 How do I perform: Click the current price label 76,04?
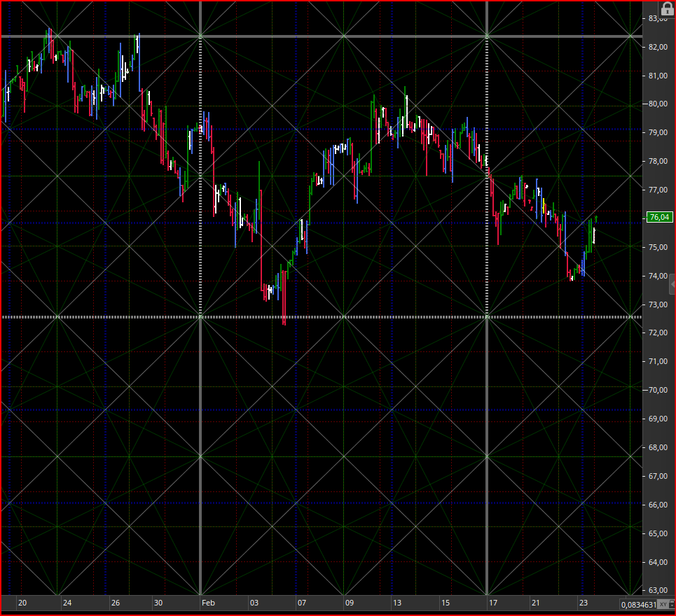click(x=660, y=217)
